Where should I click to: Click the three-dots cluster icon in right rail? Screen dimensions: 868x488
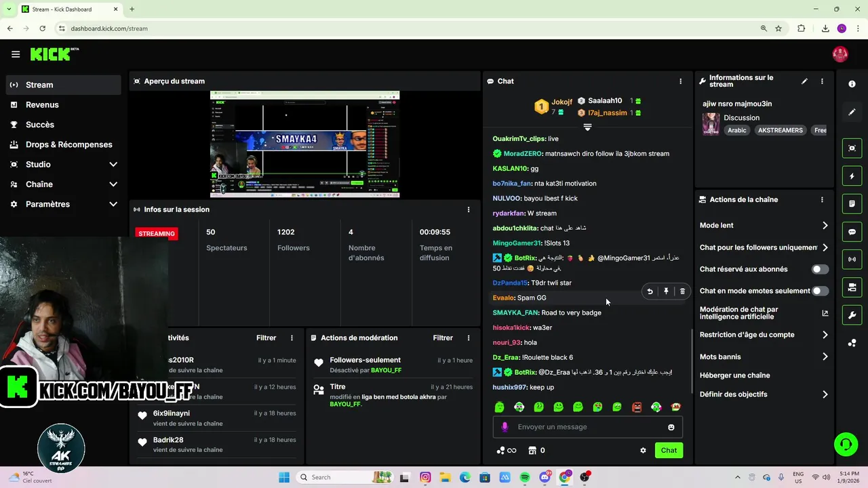852,343
